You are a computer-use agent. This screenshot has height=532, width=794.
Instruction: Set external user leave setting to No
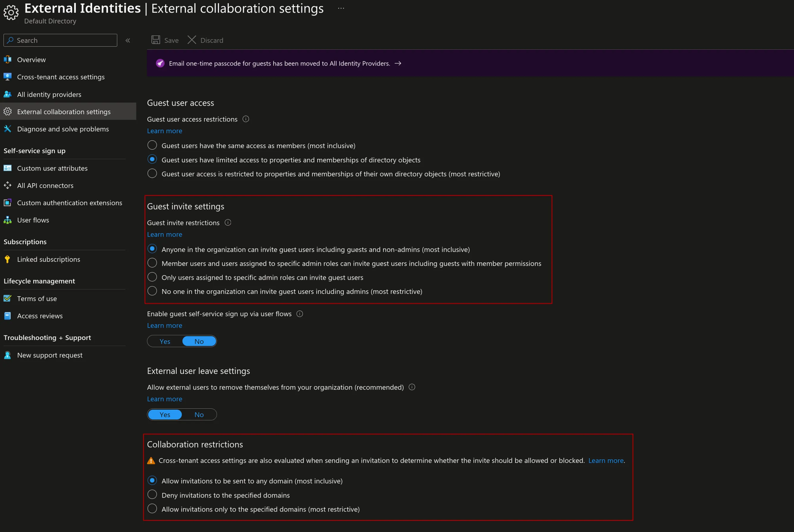pos(199,414)
